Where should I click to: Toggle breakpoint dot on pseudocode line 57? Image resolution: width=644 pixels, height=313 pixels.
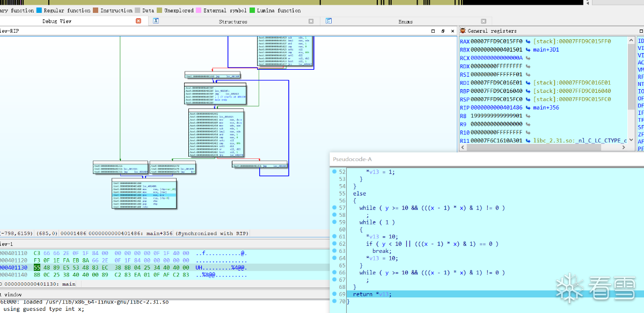click(x=334, y=208)
